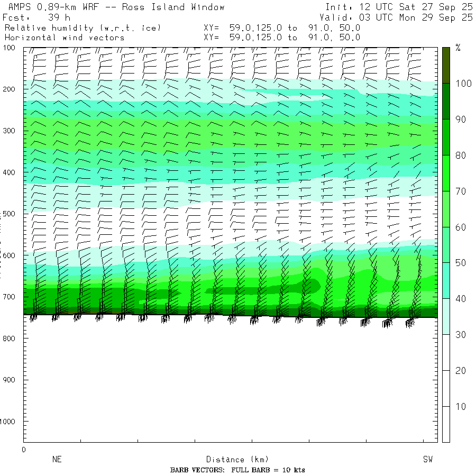
Task: Select the teal-green 50–60 colorbar segment
Action: click(x=446, y=245)
